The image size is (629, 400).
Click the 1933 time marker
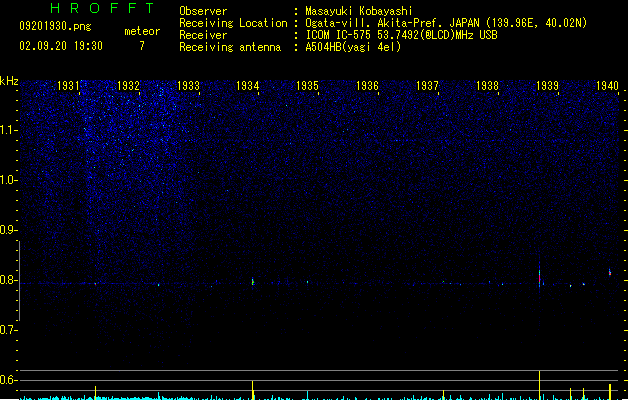188,86
